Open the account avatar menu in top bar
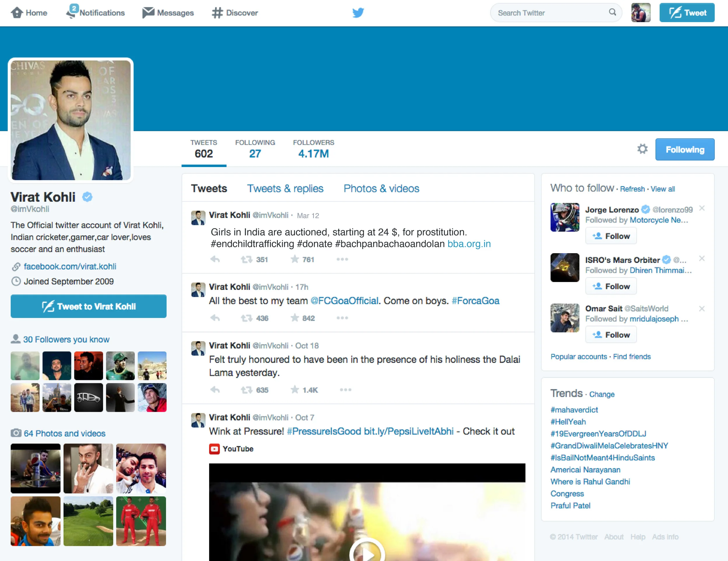 (x=640, y=13)
